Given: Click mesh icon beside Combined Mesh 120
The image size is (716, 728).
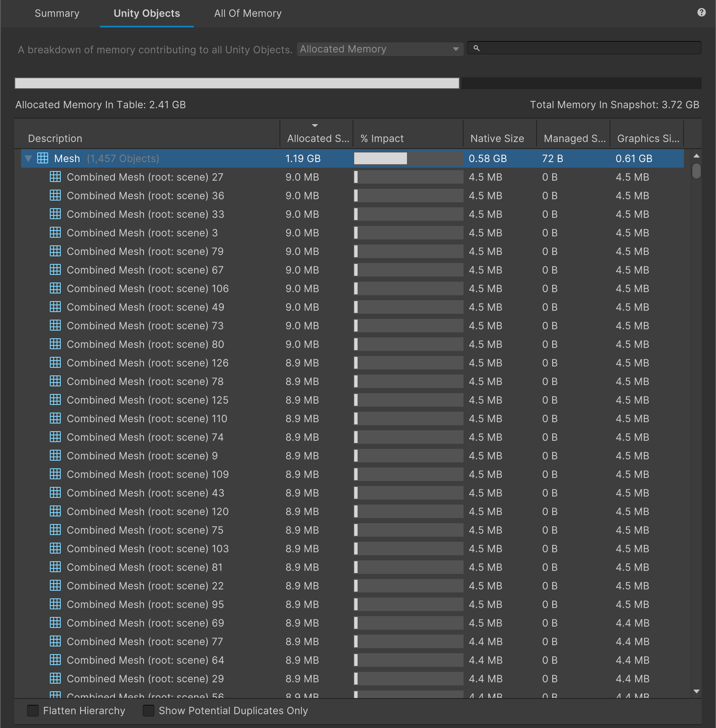Looking at the screenshot, I should click(x=55, y=511).
